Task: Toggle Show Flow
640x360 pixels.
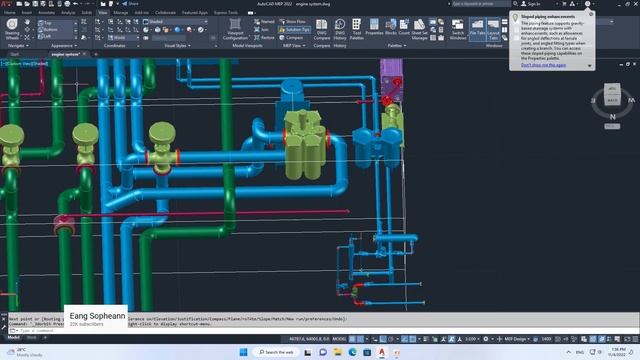Action: (x=293, y=22)
